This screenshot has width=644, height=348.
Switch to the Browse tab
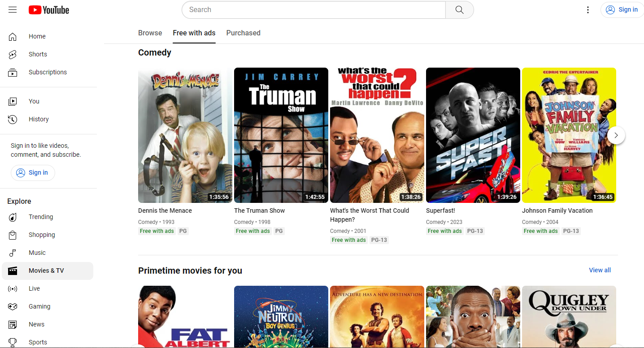click(x=150, y=33)
